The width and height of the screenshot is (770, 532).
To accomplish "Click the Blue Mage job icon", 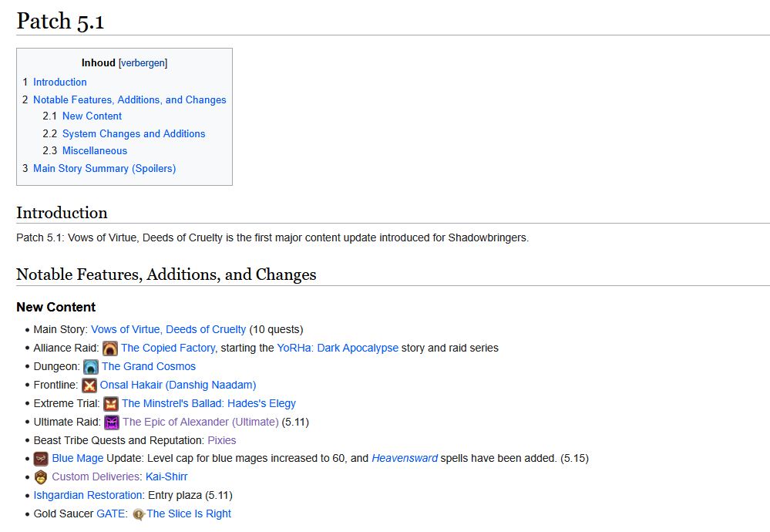I will click(41, 459).
